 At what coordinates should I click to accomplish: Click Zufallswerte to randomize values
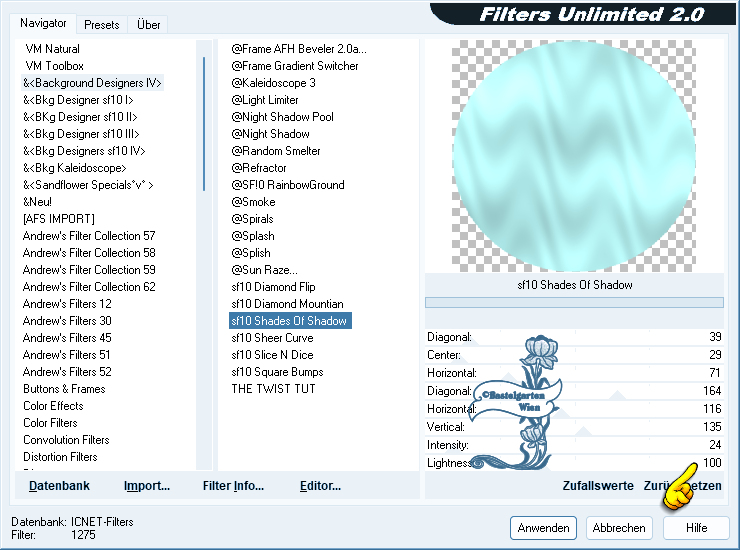tap(598, 486)
